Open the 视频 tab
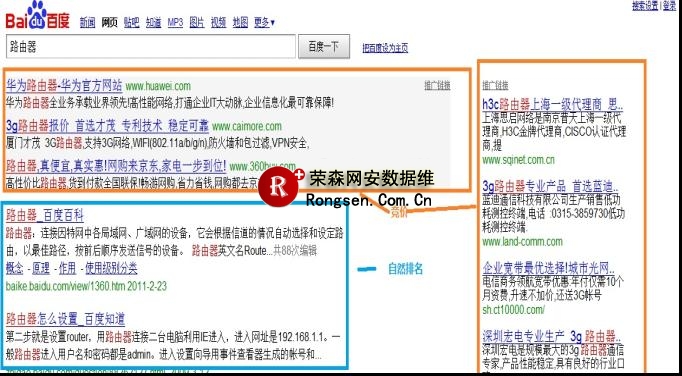682x376 pixels. click(218, 22)
